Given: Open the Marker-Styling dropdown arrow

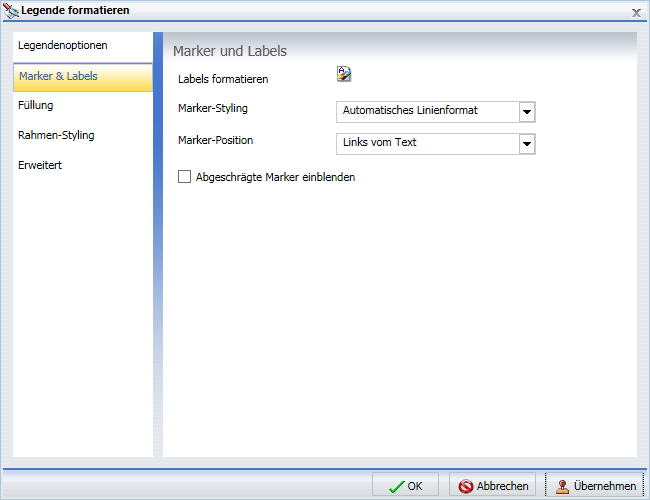Looking at the screenshot, I should [527, 112].
